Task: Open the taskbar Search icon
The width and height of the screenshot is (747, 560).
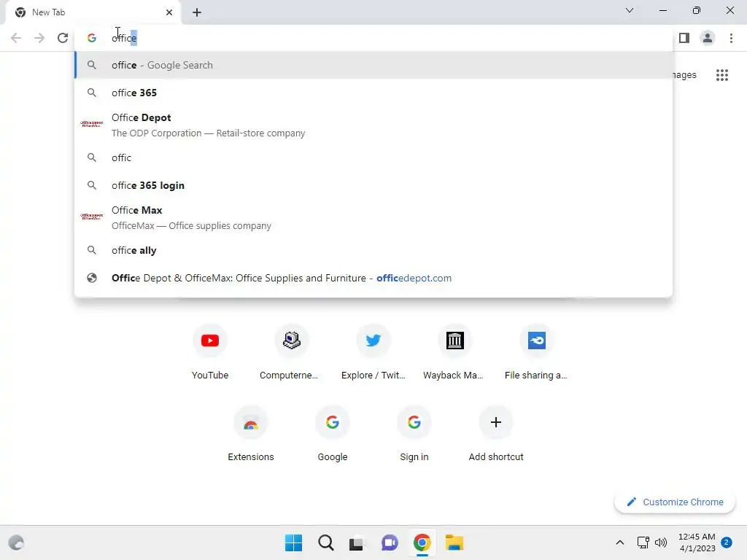Action: coord(326,542)
